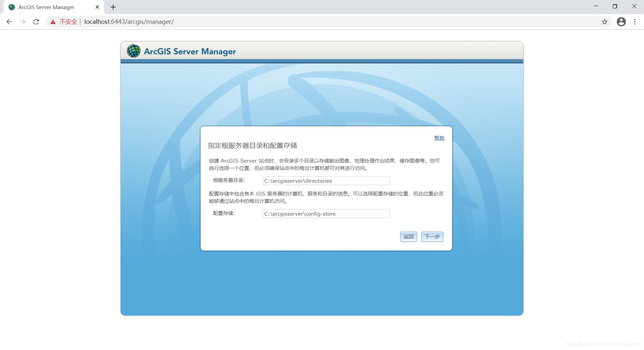Close the ArcGIS Server Manager tab
This screenshot has height=350, width=644.
point(97,7)
